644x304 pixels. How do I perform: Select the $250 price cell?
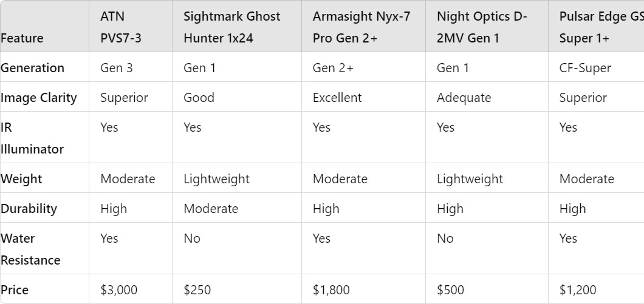coord(236,289)
